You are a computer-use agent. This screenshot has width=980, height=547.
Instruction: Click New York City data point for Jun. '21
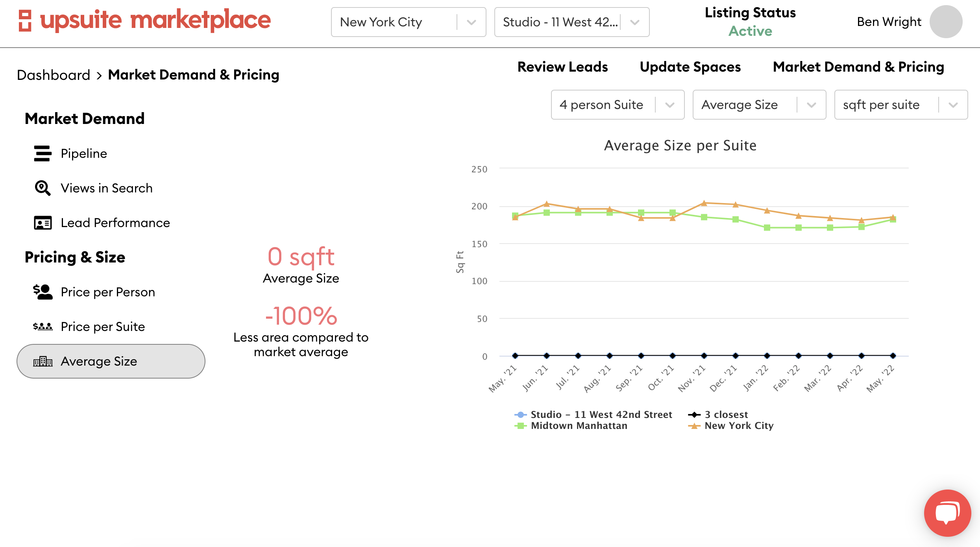[547, 204]
